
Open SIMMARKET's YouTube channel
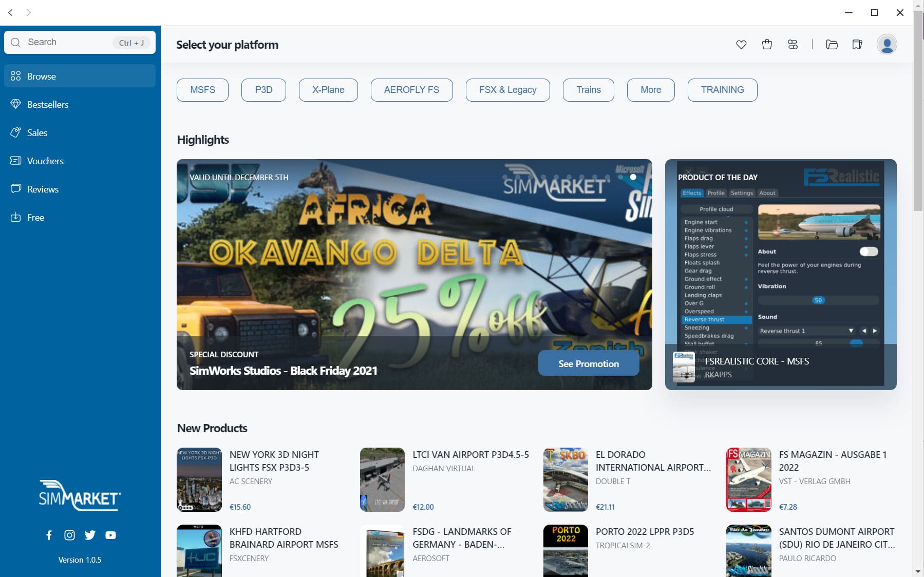point(110,535)
